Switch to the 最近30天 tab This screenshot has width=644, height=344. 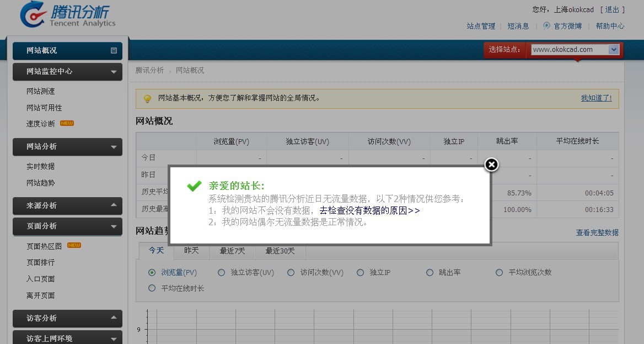click(x=280, y=251)
